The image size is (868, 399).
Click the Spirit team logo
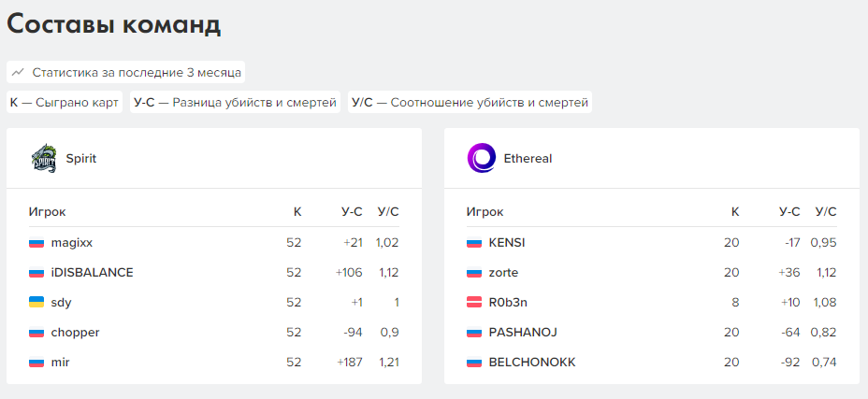click(44, 158)
